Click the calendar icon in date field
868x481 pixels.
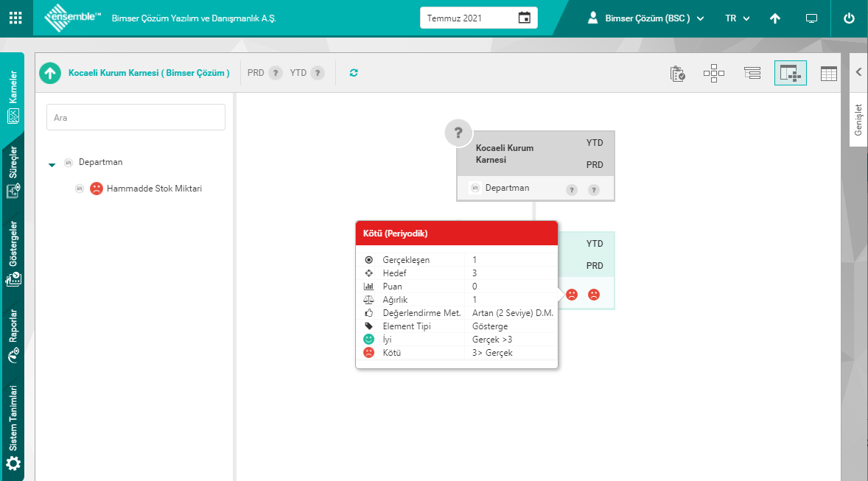524,18
